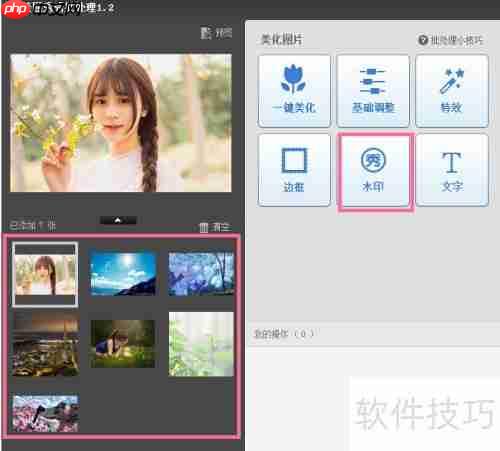Select the girl lying in forest thumbnail
Viewport: 500px width, 451px height.
pyautogui.click(x=123, y=344)
